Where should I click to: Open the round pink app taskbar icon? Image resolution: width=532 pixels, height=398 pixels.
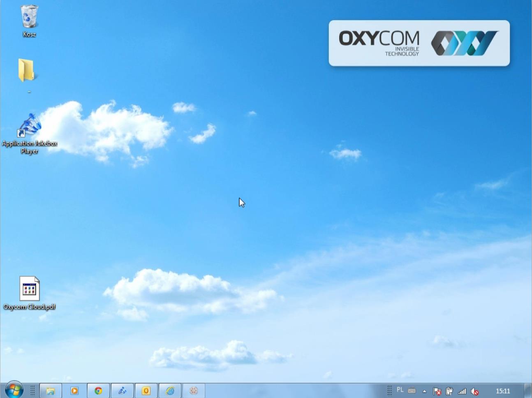tap(194, 391)
